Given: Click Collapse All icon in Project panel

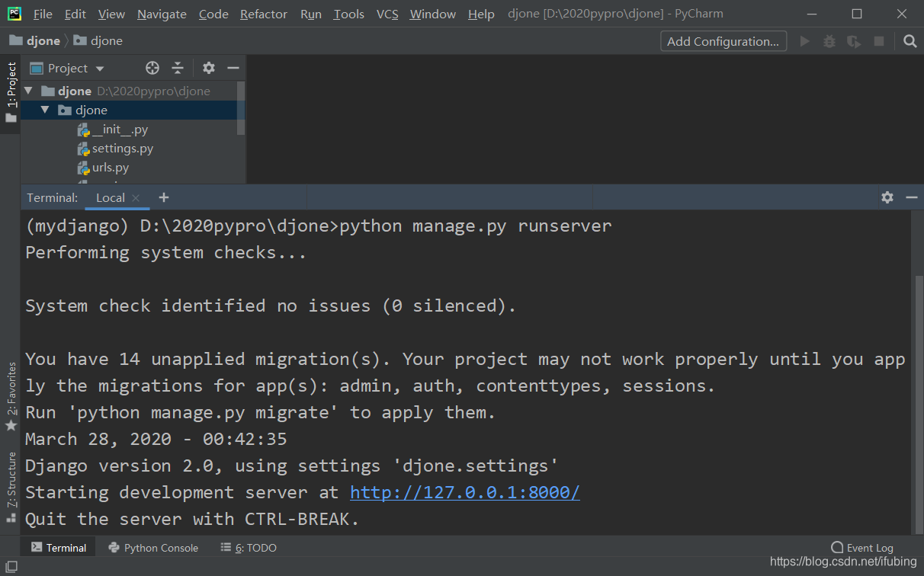Looking at the screenshot, I should [x=178, y=68].
